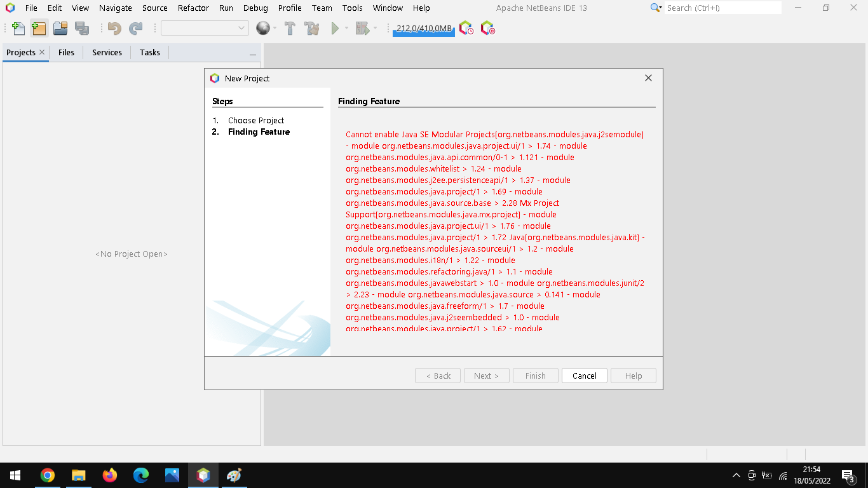Click the Search (Ctrl+I) input field
The image size is (868, 488).
pyautogui.click(x=723, y=8)
